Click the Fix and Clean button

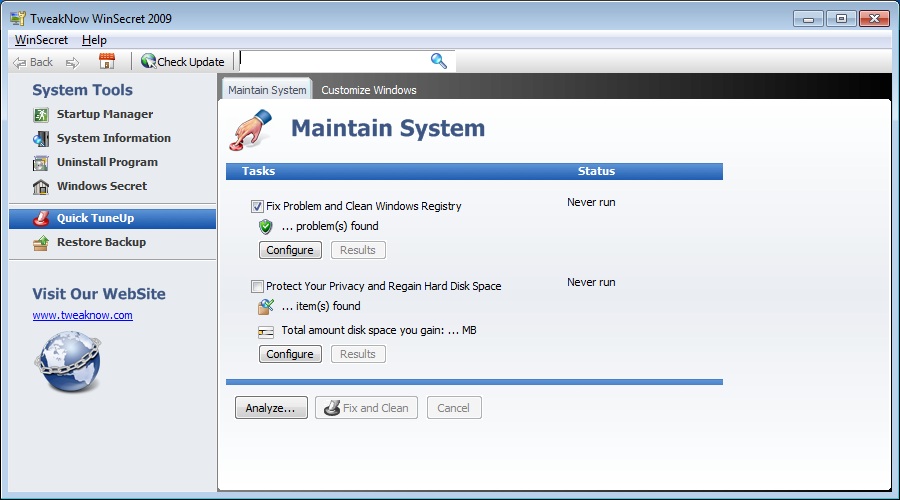coord(366,408)
